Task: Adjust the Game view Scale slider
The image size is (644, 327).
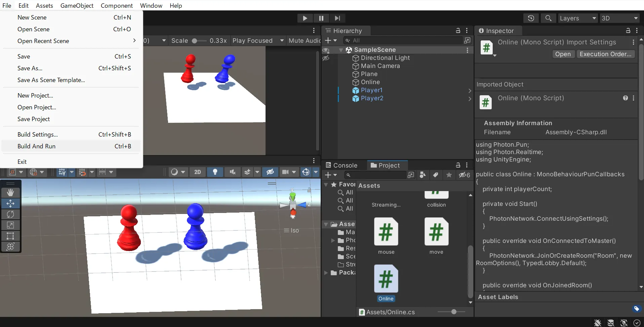Action: pos(199,41)
